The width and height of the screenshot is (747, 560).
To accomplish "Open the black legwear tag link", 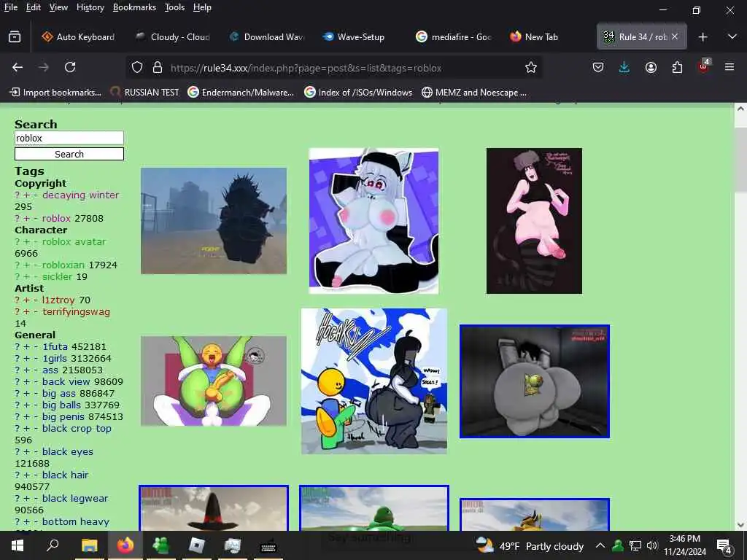I will (x=75, y=498).
